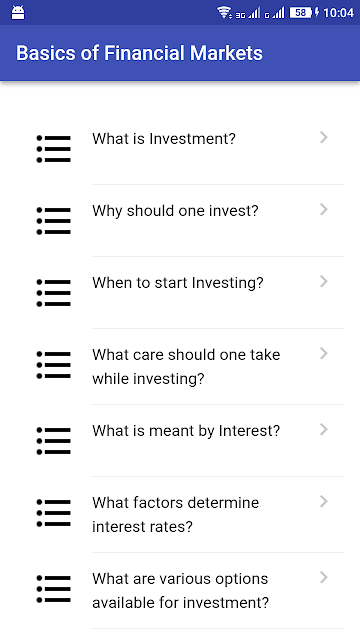The height and width of the screenshot is (640, 360).
Task: Tap the Wi-Fi signal icon in status bar
Action: (x=224, y=12)
